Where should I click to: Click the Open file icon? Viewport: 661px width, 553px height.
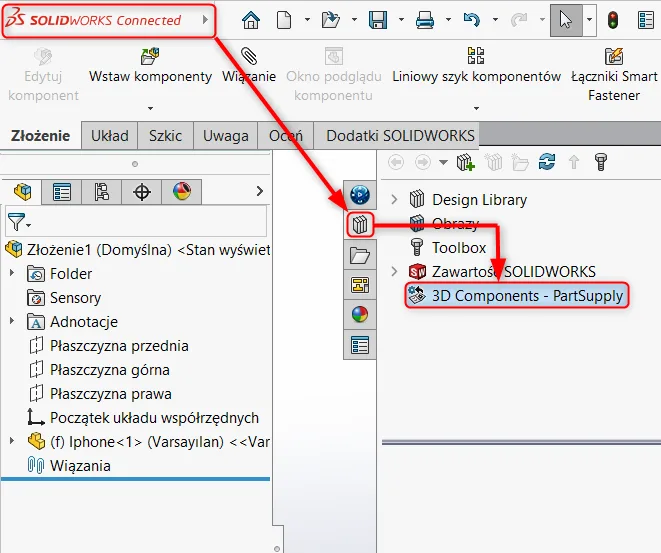coord(330,20)
